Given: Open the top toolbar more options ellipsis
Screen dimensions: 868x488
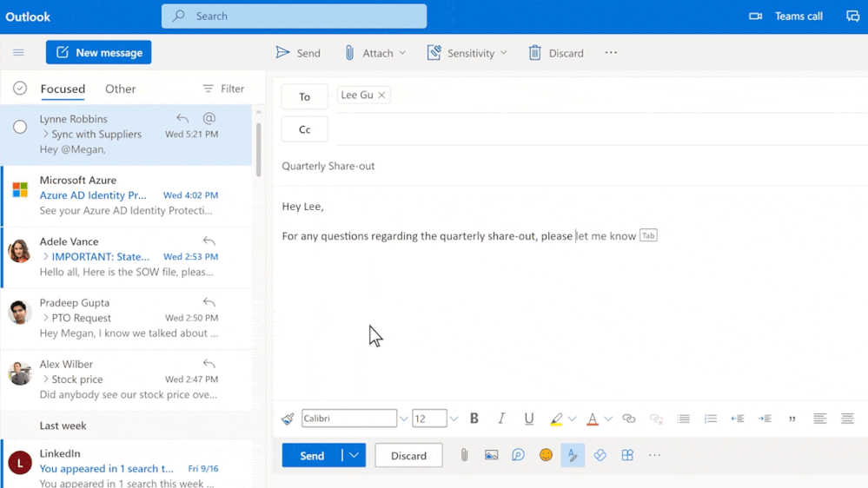Looking at the screenshot, I should 611,53.
